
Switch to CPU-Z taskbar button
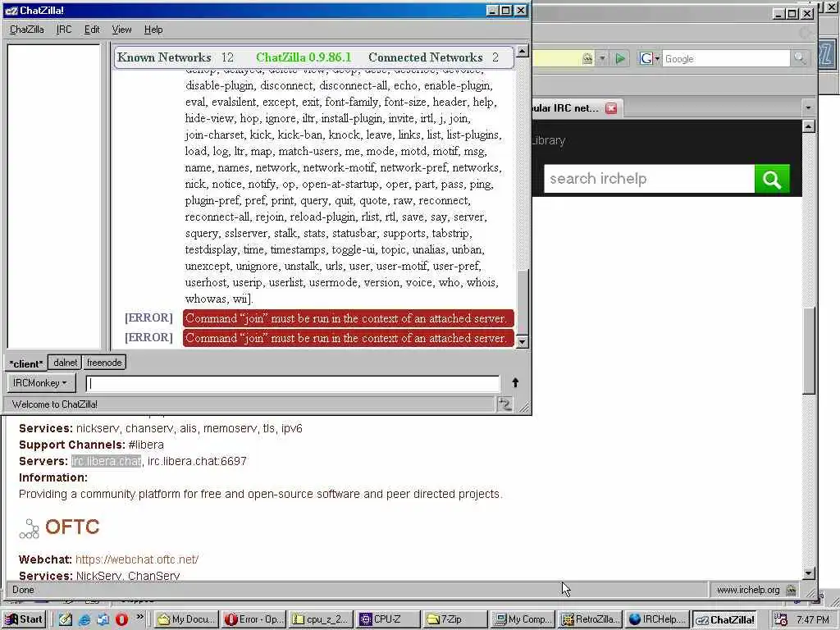[388, 619]
